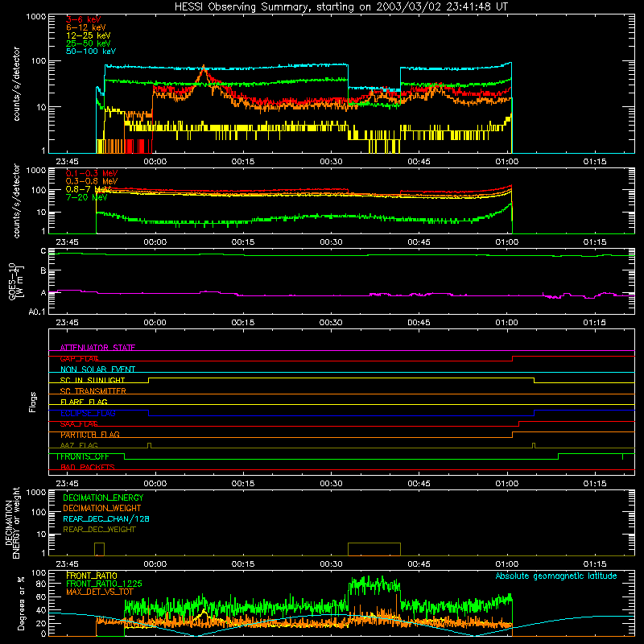This screenshot has width=644, height=644.
Task: Select the '50-100 keV' legend label
Action: tap(91, 52)
